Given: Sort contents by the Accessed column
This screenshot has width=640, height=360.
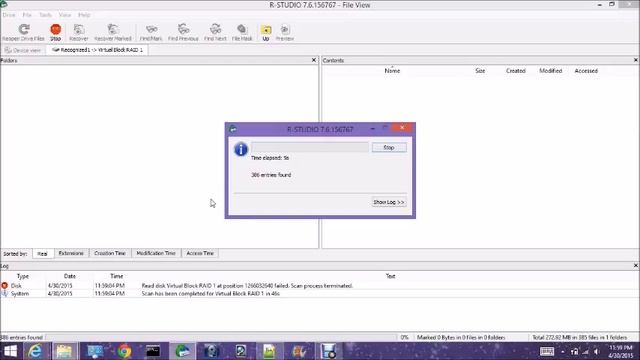Looking at the screenshot, I should click(x=586, y=71).
